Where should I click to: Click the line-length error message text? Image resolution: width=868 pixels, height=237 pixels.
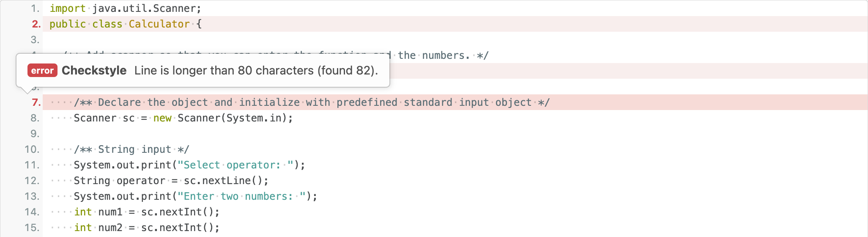(256, 71)
